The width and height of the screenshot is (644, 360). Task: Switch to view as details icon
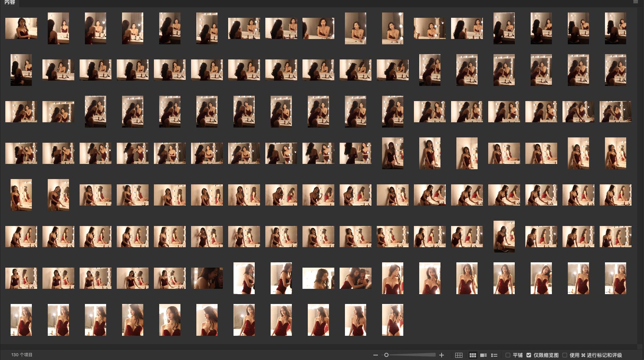click(x=483, y=355)
